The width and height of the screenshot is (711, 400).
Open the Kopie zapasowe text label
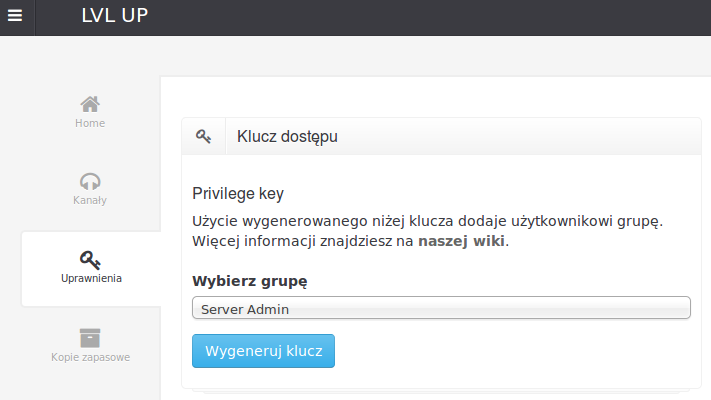point(90,356)
